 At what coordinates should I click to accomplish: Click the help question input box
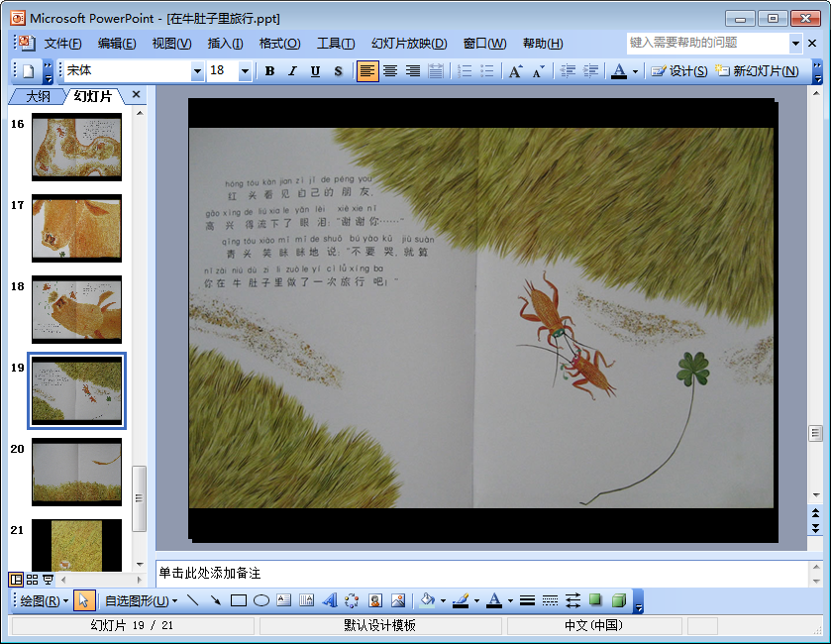pos(708,43)
